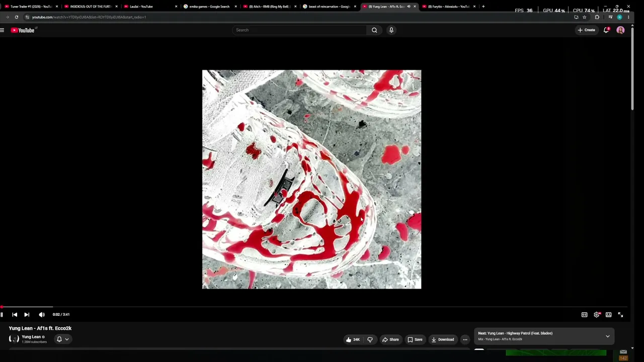Exit full-window player with the arrows icon
The width and height of the screenshot is (644, 362).
tap(621, 315)
